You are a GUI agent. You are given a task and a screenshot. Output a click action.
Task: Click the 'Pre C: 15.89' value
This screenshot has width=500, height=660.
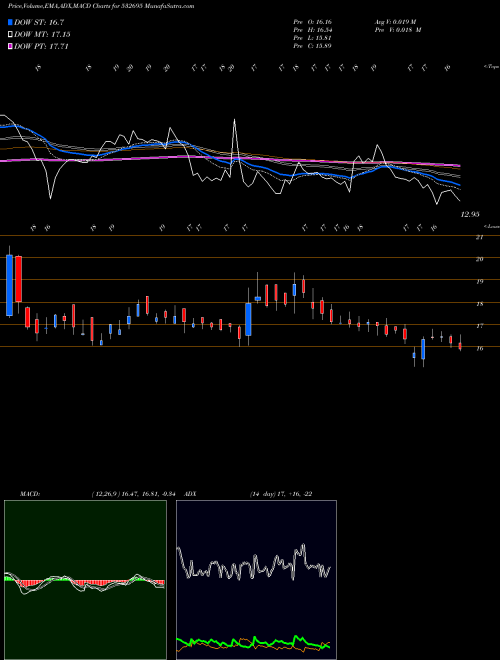[313, 46]
